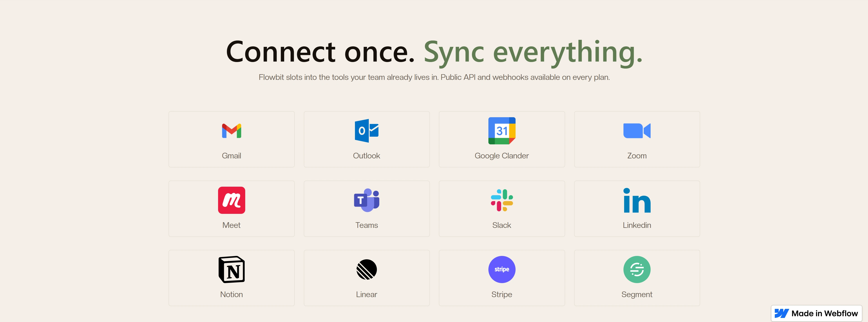868x322 pixels.
Task: Click the Outlook logo icon
Action: click(367, 131)
